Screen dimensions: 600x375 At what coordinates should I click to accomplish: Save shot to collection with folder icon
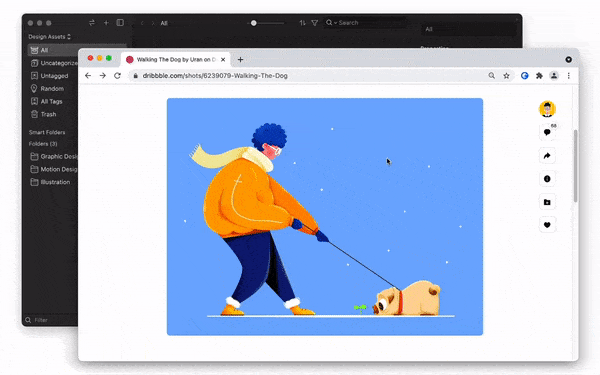(x=547, y=202)
